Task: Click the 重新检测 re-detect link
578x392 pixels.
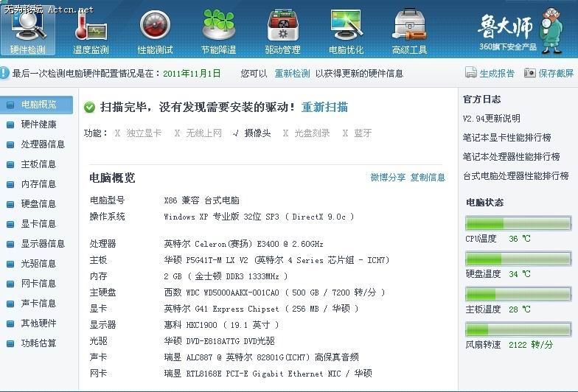Action: [x=292, y=74]
